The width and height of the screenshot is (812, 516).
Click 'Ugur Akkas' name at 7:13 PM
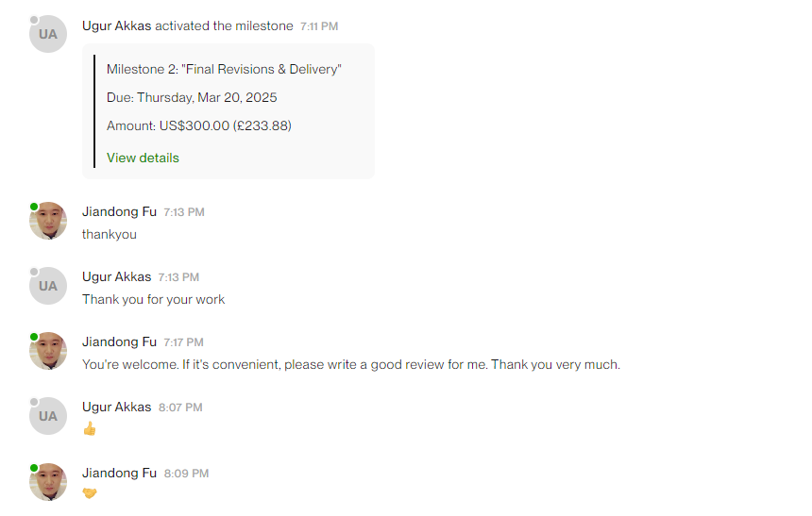[116, 277]
